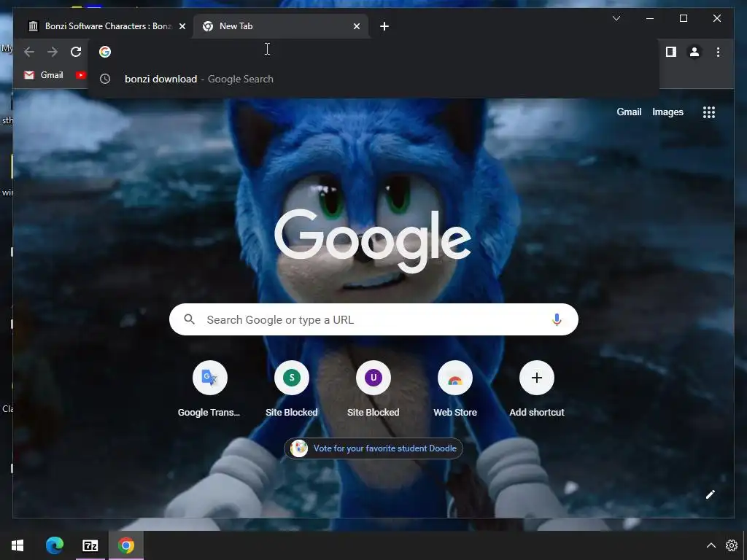Launch Microsoft Edge from the taskbar
747x560 pixels.
point(54,545)
